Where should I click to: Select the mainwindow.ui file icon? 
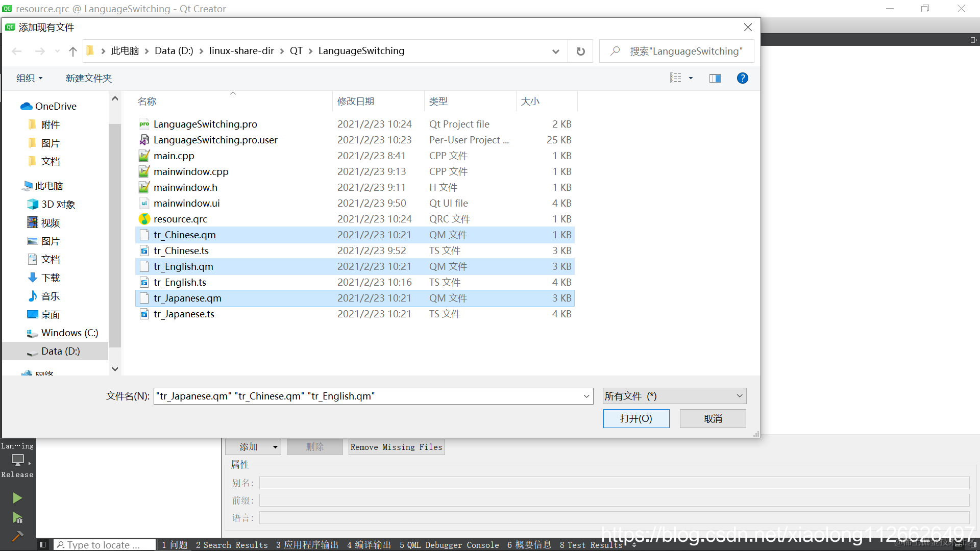click(x=144, y=203)
